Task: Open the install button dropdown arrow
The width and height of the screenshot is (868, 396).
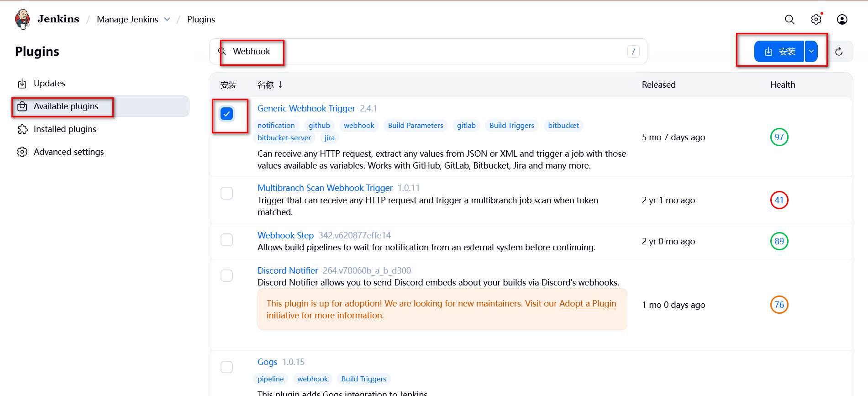Action: pyautogui.click(x=811, y=52)
